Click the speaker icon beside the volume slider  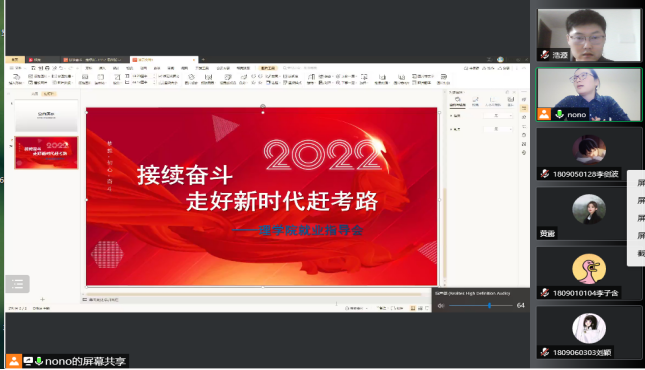(x=441, y=306)
